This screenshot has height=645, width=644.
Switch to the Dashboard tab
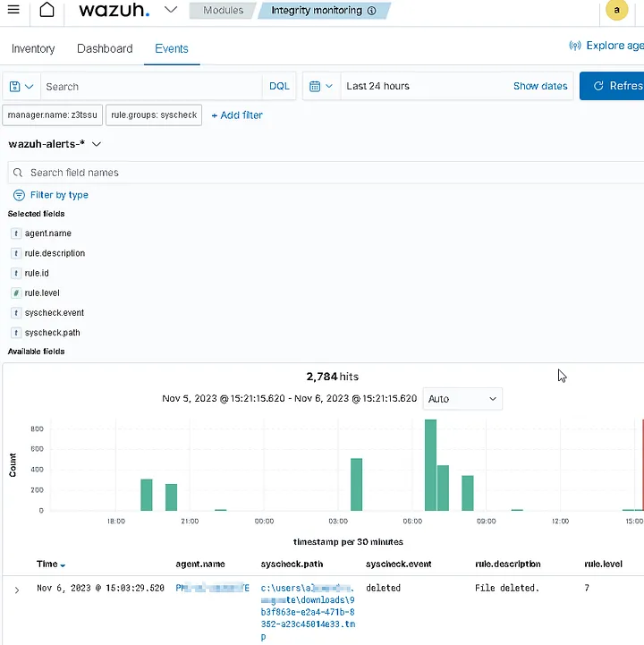tap(105, 48)
